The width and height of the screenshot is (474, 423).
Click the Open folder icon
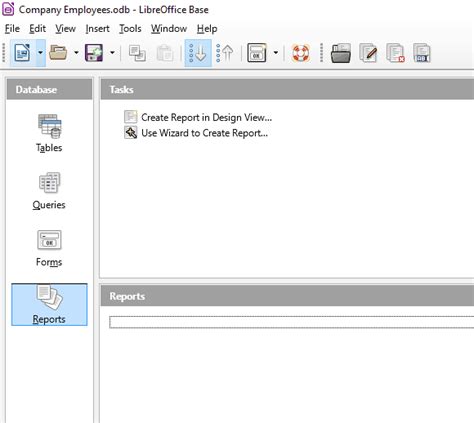coord(58,53)
